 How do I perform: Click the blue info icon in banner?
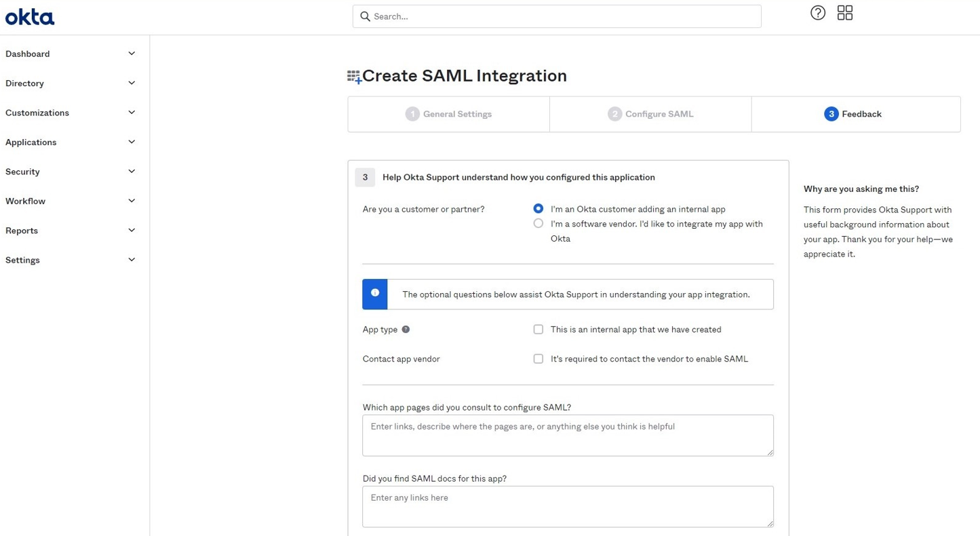375,293
